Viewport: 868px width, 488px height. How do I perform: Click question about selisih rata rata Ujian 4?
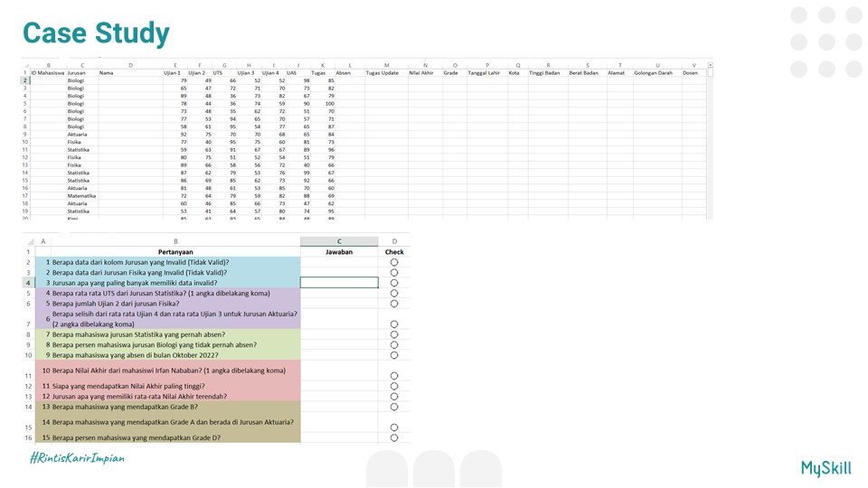175,319
